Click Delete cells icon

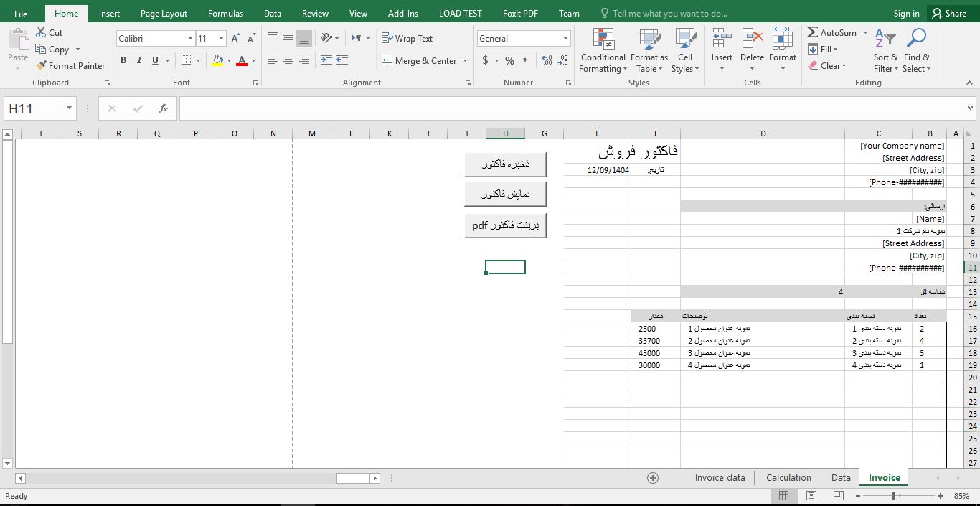(752, 39)
